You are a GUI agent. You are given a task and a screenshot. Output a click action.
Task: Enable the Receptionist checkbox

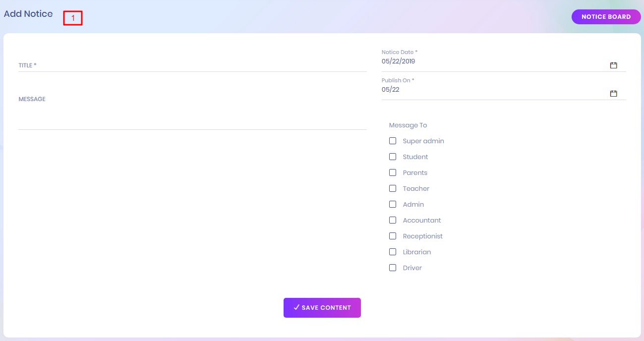point(393,236)
